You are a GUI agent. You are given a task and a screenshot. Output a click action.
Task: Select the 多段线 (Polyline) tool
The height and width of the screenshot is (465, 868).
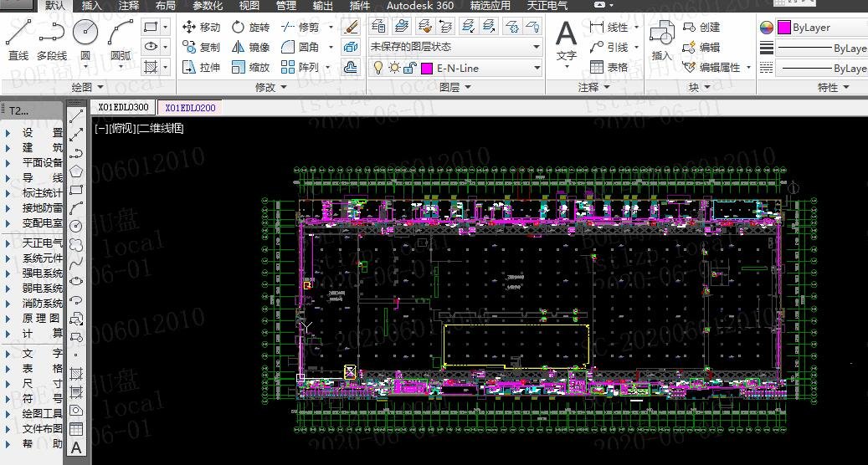52,39
